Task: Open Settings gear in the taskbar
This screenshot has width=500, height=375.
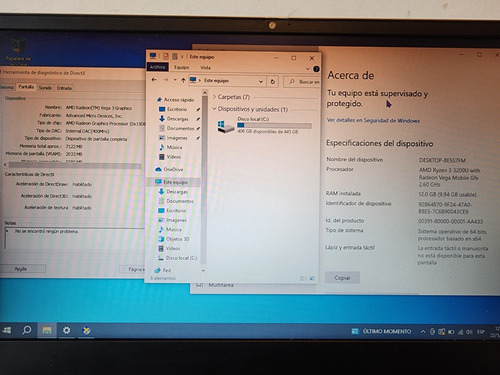Action: coord(66,330)
